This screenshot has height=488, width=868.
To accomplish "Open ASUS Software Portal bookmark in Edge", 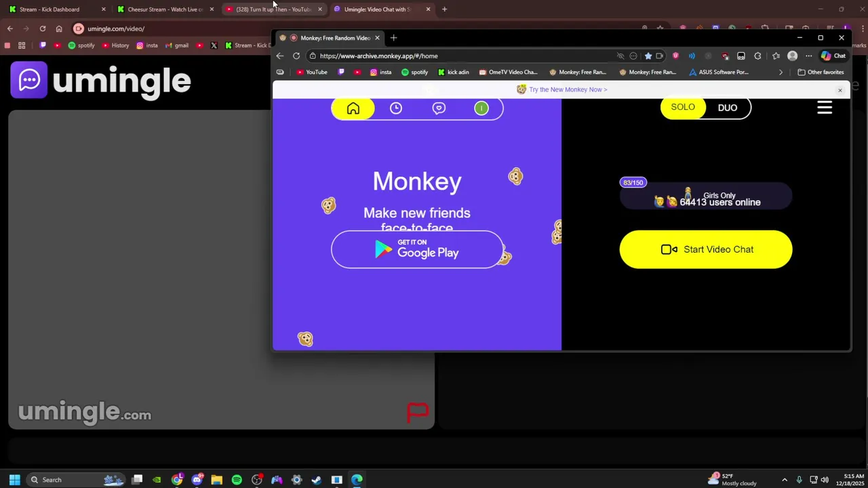I will tap(719, 72).
